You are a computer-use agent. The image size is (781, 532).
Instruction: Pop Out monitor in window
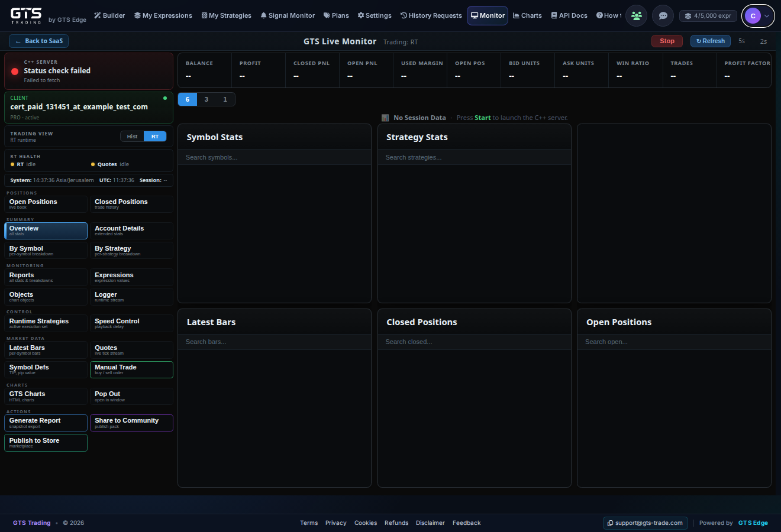coord(131,396)
